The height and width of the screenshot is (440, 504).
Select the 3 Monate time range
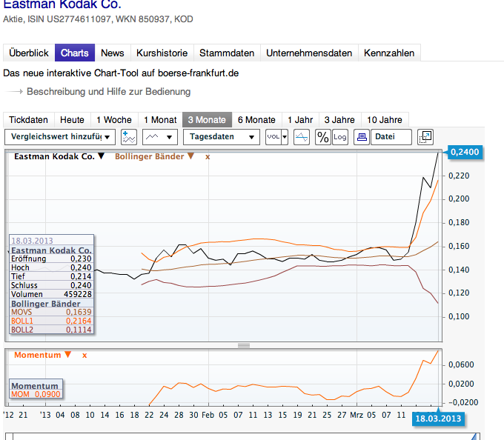tap(207, 120)
